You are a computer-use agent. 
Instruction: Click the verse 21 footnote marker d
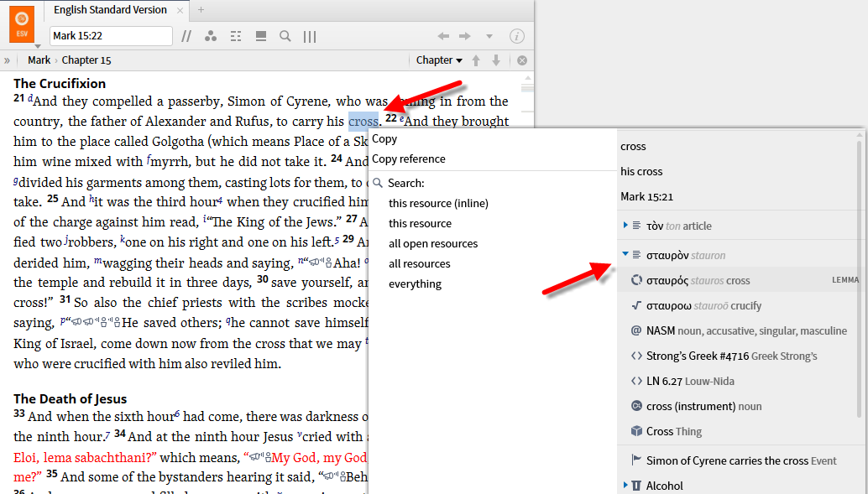30,98
